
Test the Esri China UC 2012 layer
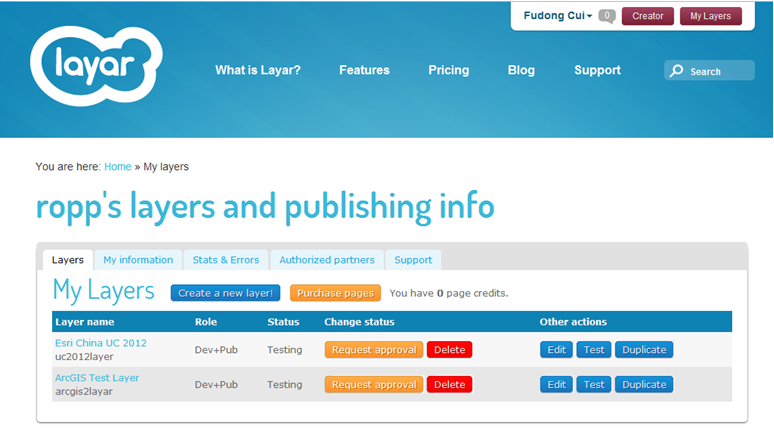pos(594,350)
